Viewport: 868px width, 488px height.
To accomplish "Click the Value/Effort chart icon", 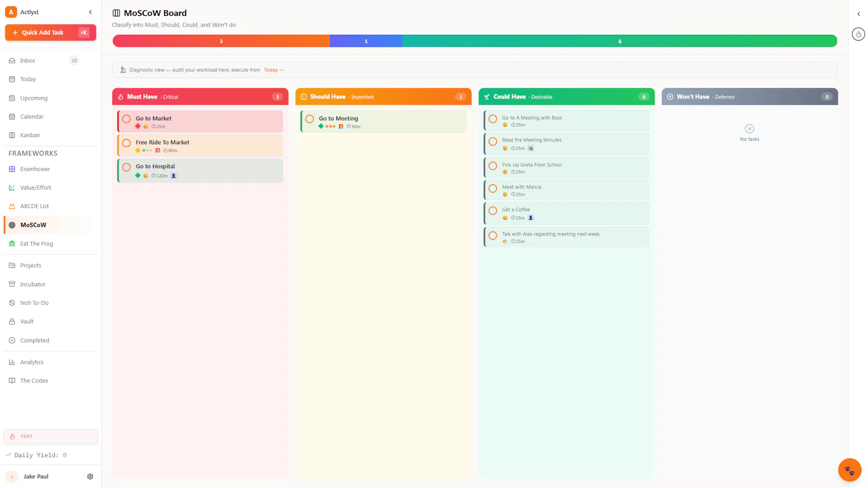I will [x=12, y=188].
